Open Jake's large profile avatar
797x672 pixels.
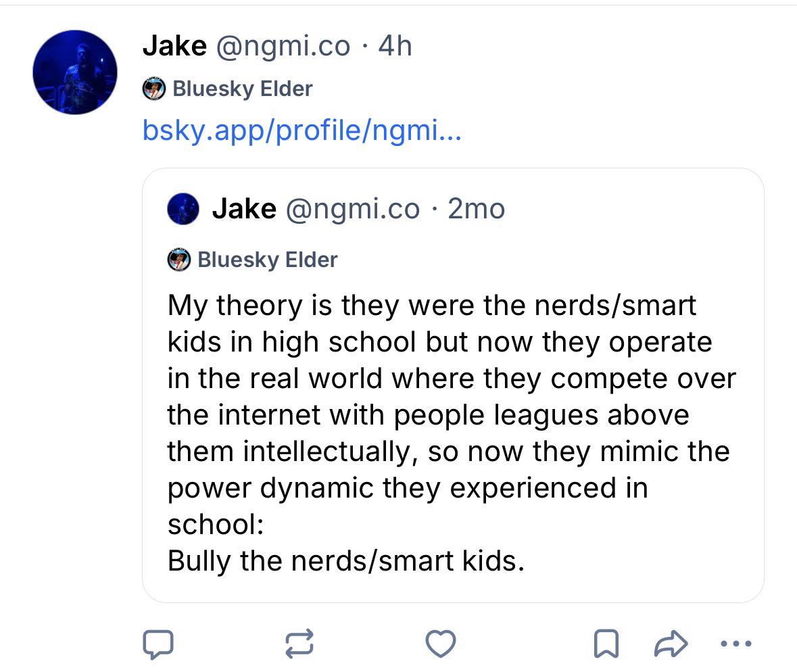[x=75, y=72]
